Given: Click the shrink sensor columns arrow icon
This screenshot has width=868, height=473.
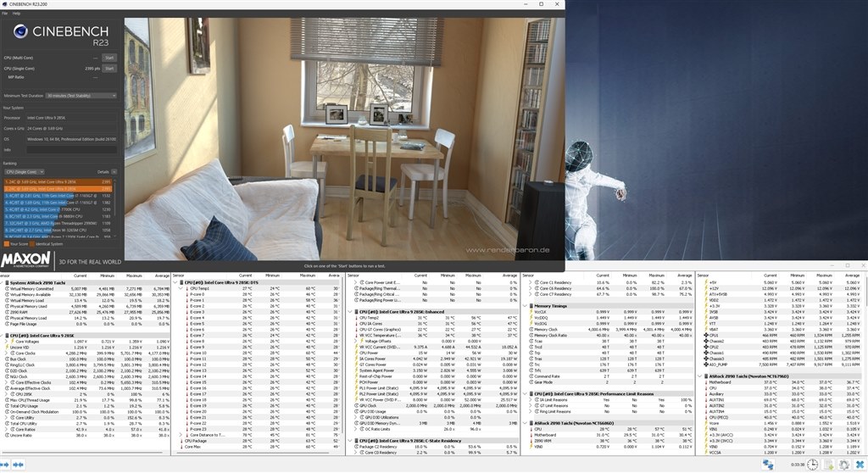Looking at the screenshot, I should click(x=18, y=465).
